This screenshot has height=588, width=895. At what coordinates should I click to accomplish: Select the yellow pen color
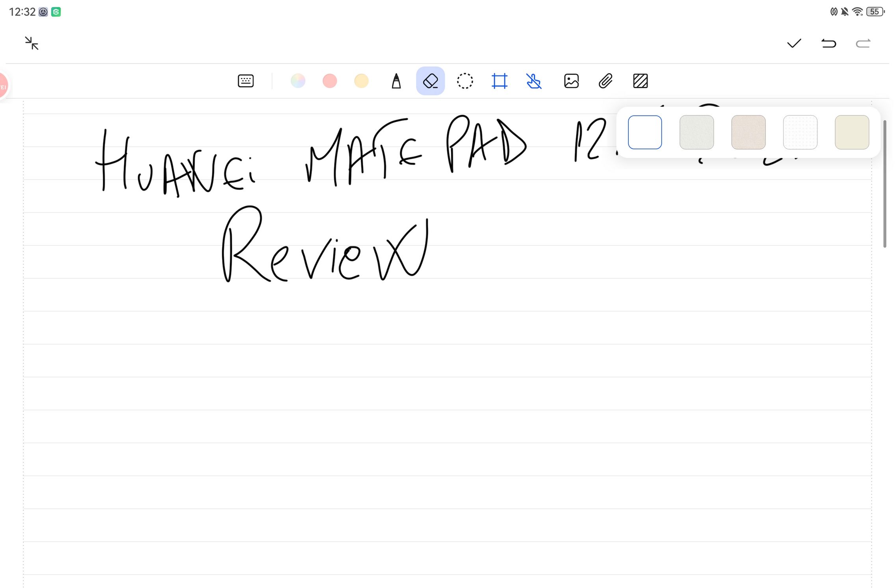point(361,81)
